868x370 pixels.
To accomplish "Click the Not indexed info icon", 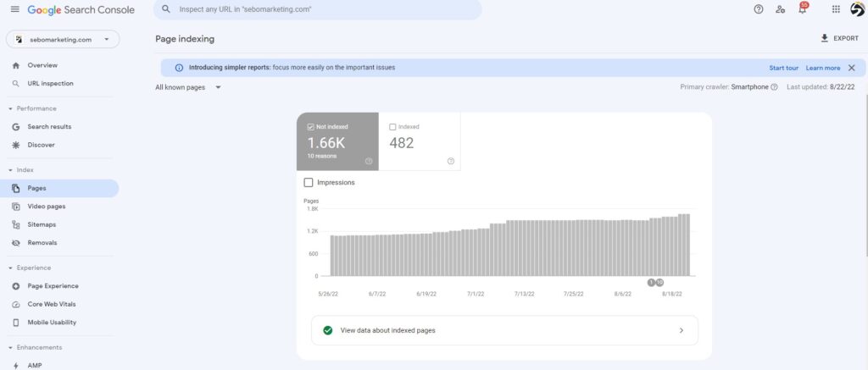I will click(x=369, y=161).
